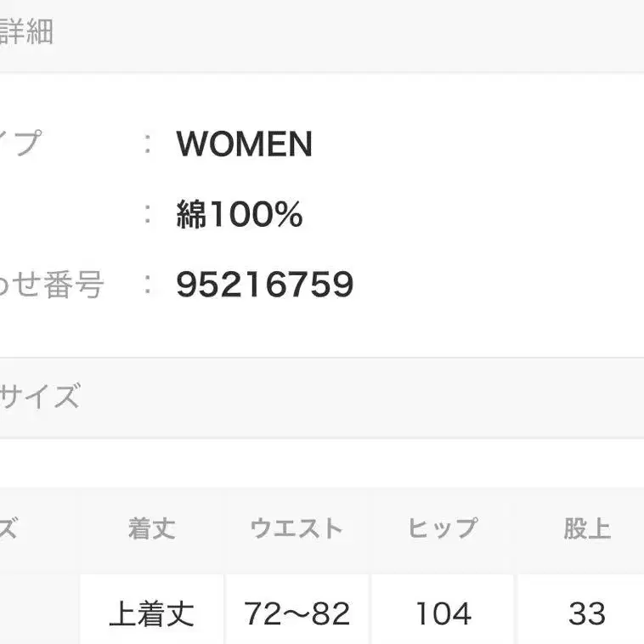
Task: Click the 詳細 section header
Action: click(x=27, y=32)
